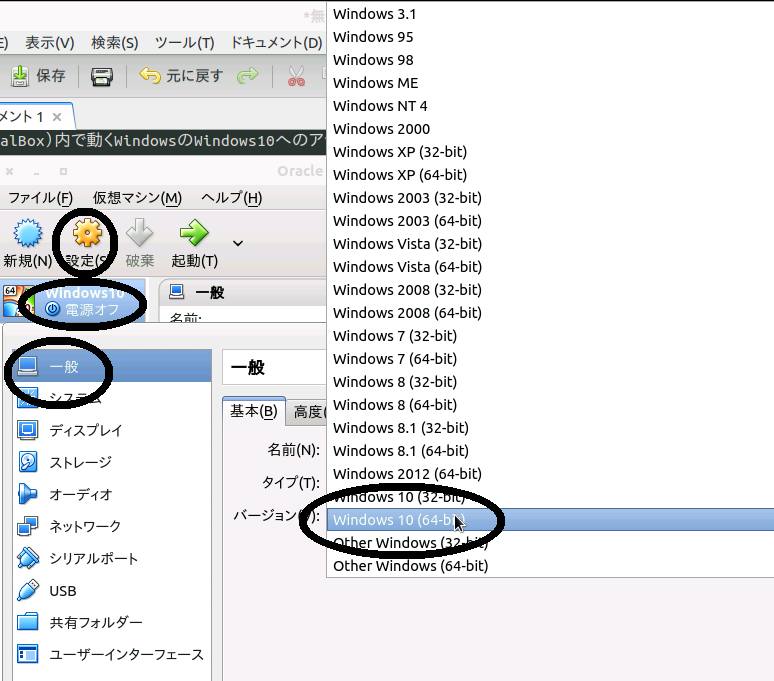Open the dropdown arrow beside Start button

tap(238, 243)
